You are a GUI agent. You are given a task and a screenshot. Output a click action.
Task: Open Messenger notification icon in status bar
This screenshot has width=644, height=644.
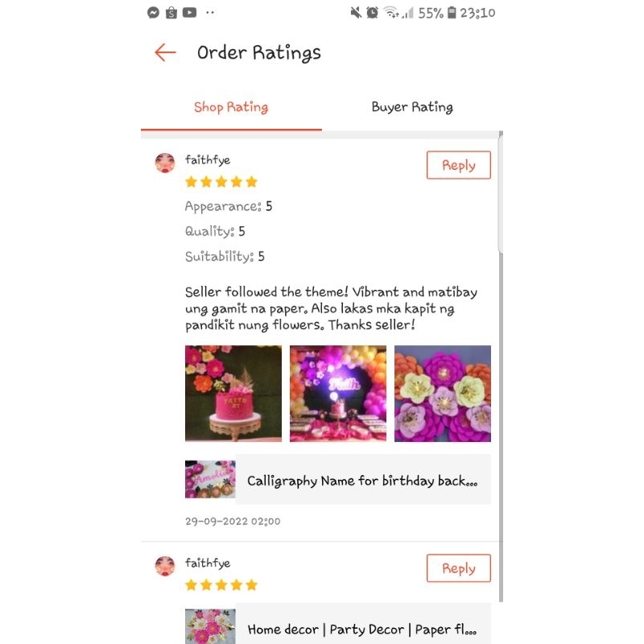click(153, 13)
